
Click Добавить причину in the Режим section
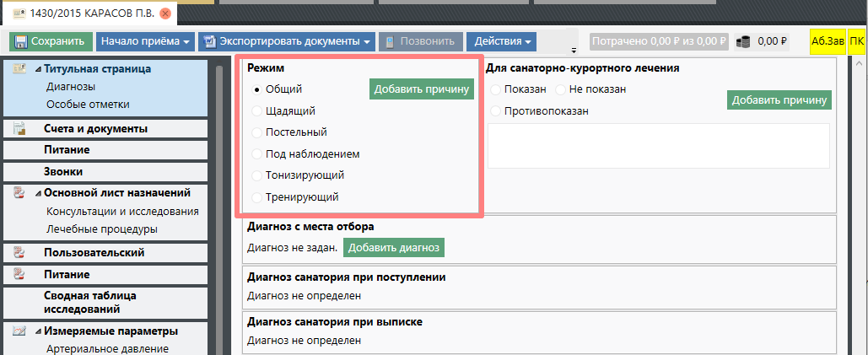click(422, 89)
